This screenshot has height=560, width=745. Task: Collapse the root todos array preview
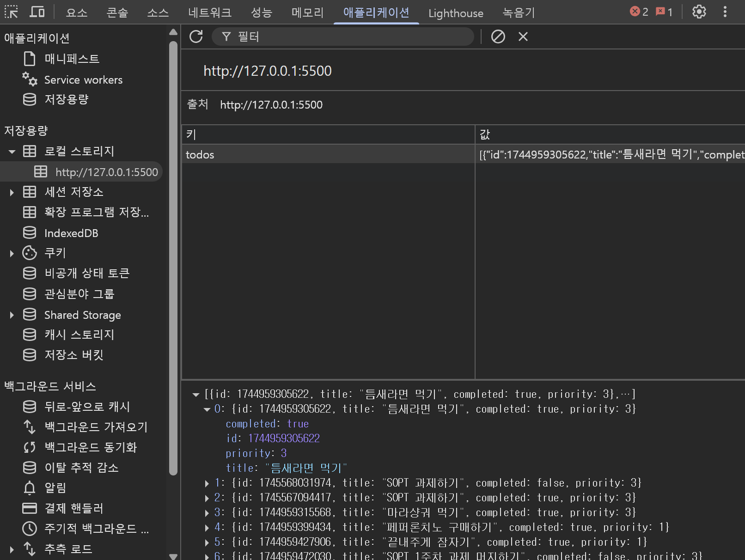(x=196, y=395)
